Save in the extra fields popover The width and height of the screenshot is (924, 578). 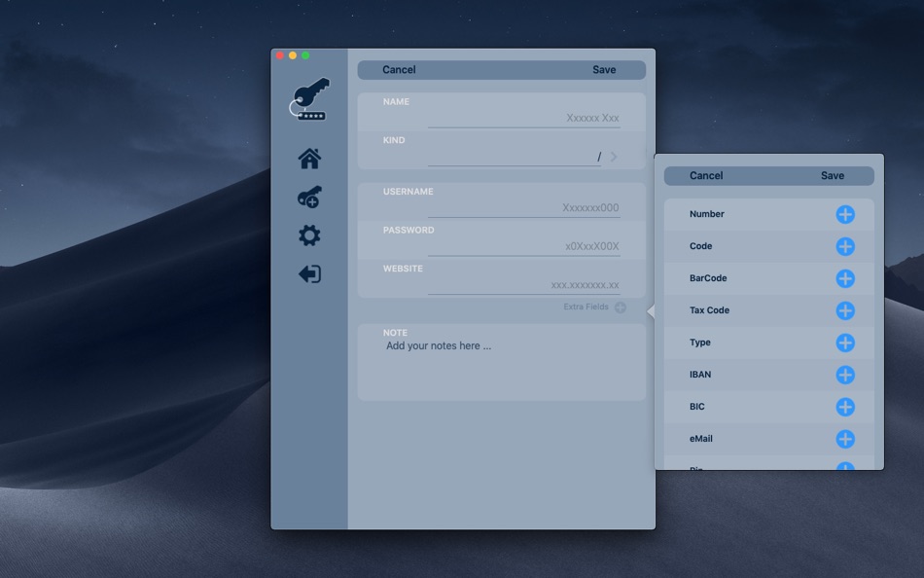[x=832, y=176]
